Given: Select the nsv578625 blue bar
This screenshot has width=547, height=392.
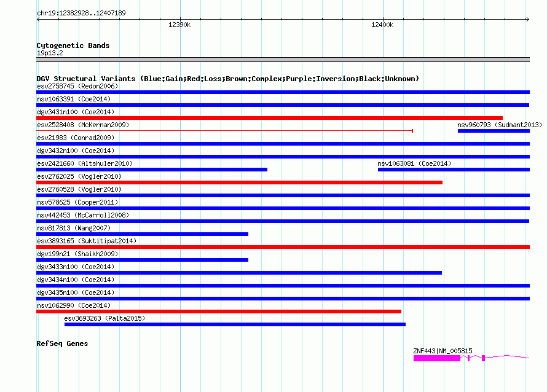Looking at the screenshot, I should click(283, 208).
